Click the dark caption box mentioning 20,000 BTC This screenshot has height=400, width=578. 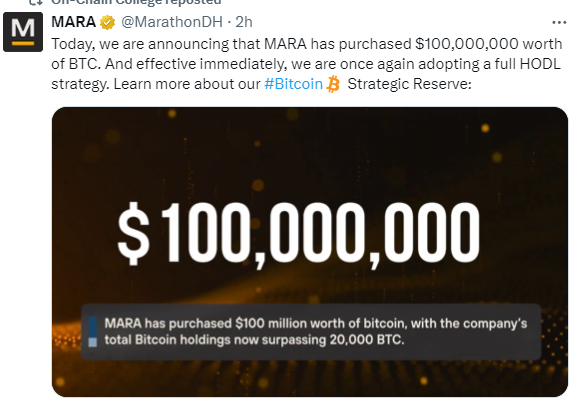click(311, 332)
